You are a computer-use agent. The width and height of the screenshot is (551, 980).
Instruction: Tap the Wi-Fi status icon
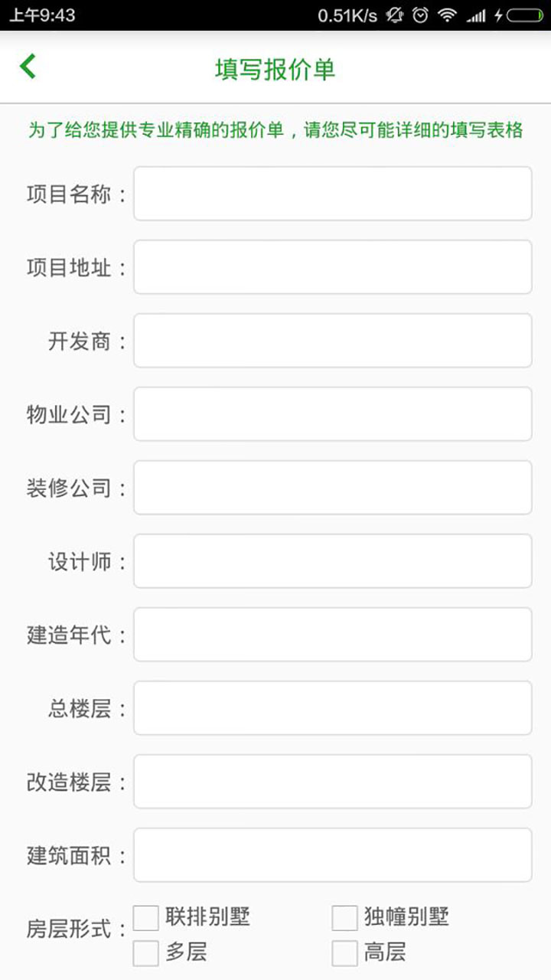[447, 15]
